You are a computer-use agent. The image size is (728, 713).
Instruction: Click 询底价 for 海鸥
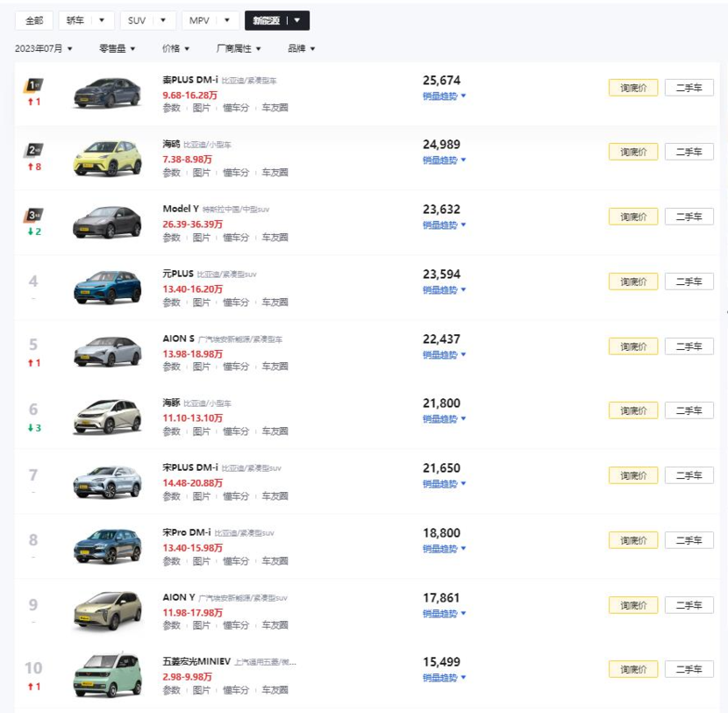pyautogui.click(x=633, y=152)
